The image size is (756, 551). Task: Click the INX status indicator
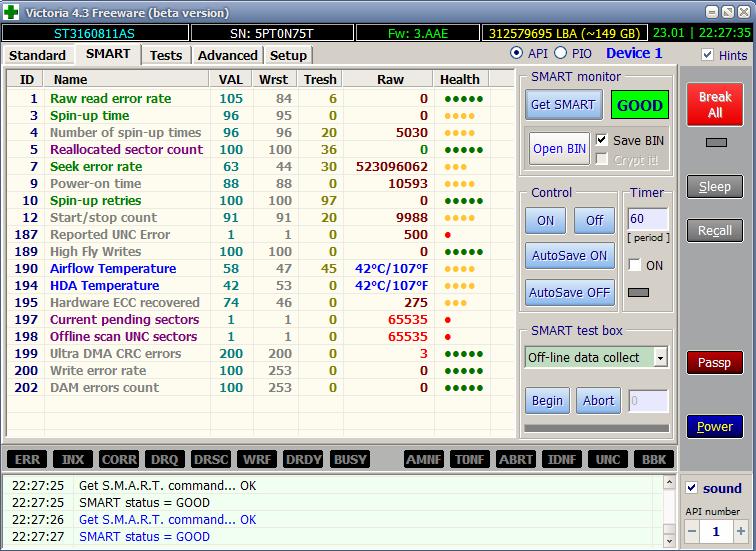pos(73,459)
